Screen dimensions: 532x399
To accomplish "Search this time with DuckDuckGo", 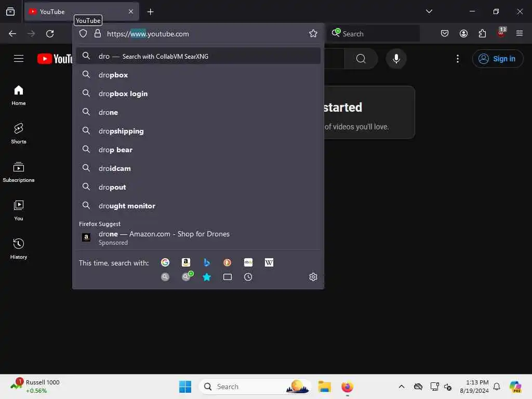I will 228,262.
